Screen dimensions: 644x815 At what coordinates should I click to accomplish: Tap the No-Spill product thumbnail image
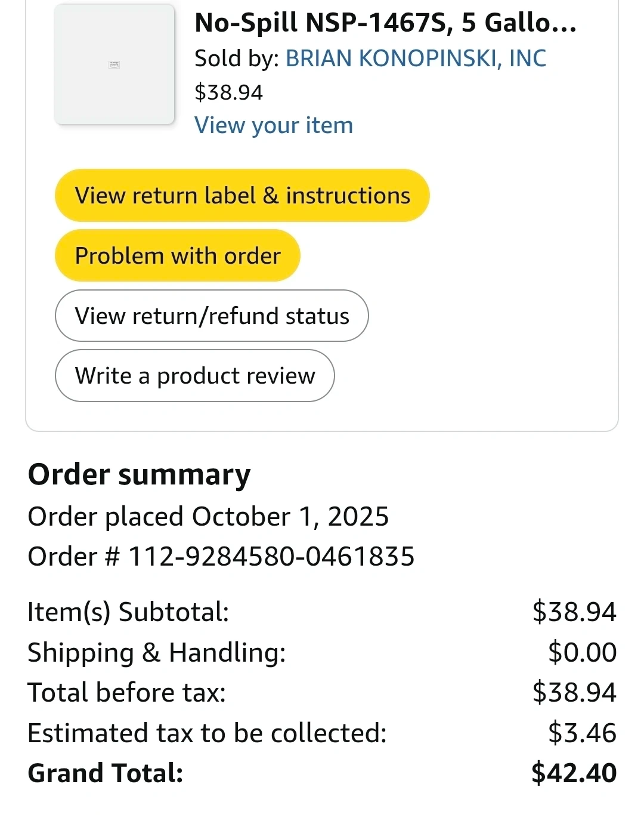pyautogui.click(x=114, y=64)
